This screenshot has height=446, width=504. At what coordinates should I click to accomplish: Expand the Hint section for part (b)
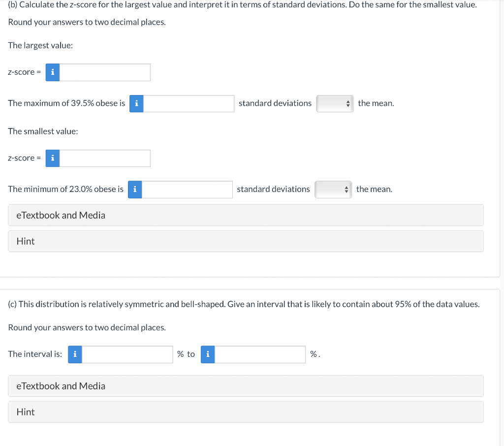[x=246, y=241]
